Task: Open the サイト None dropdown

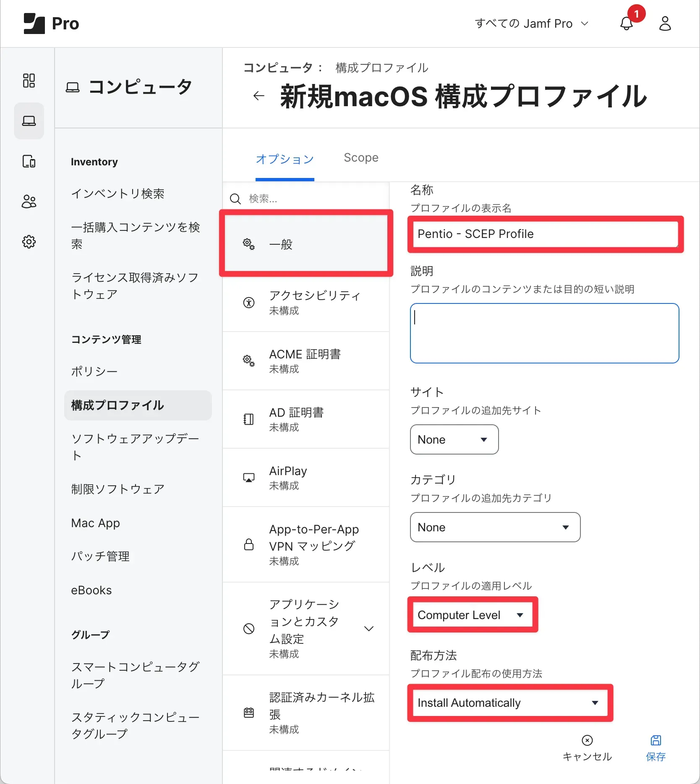Action: 454,439
